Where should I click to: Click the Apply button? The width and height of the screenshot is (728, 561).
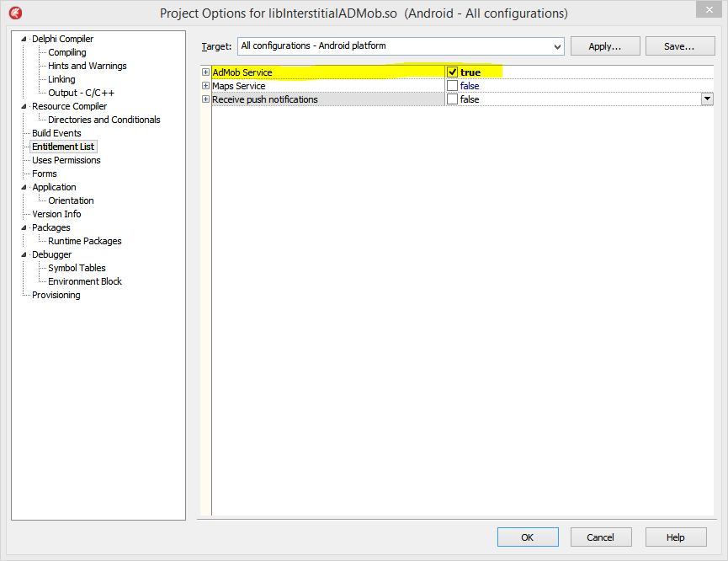click(605, 45)
